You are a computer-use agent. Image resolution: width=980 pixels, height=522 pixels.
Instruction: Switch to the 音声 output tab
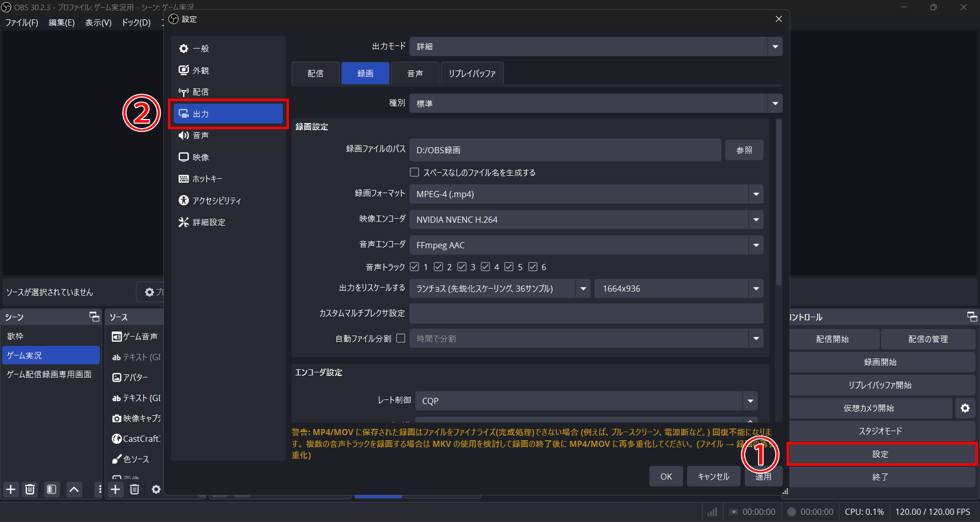(415, 74)
